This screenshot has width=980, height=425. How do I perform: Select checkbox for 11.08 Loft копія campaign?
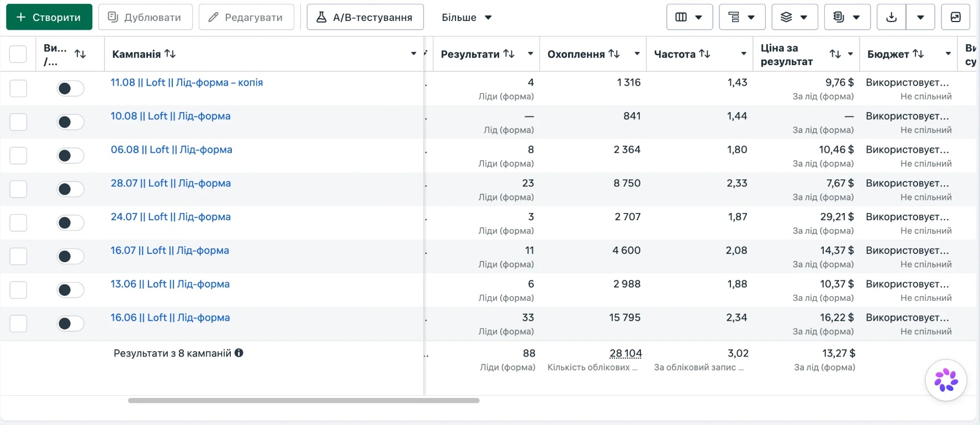tap(18, 88)
